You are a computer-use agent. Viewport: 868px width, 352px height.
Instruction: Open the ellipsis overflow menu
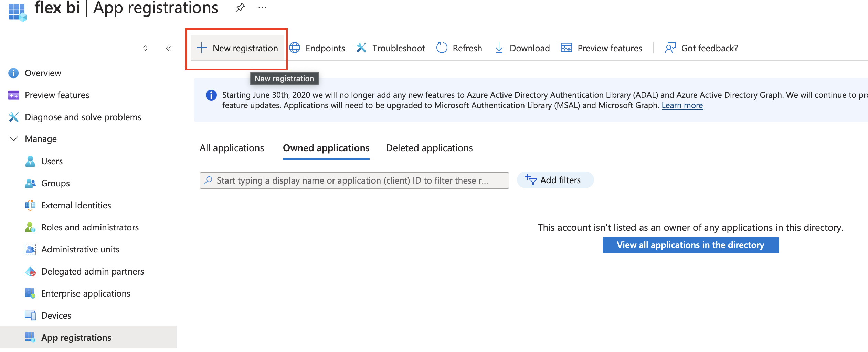262,8
